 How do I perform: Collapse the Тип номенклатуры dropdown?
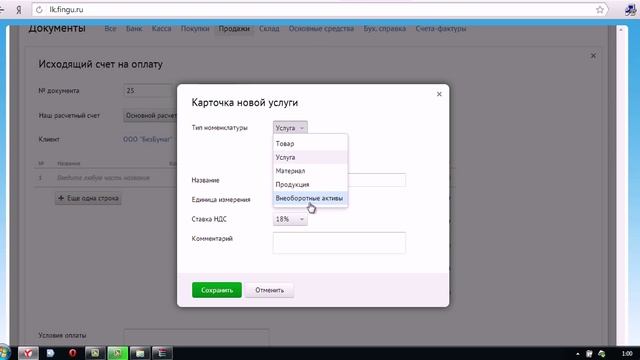(x=290, y=128)
